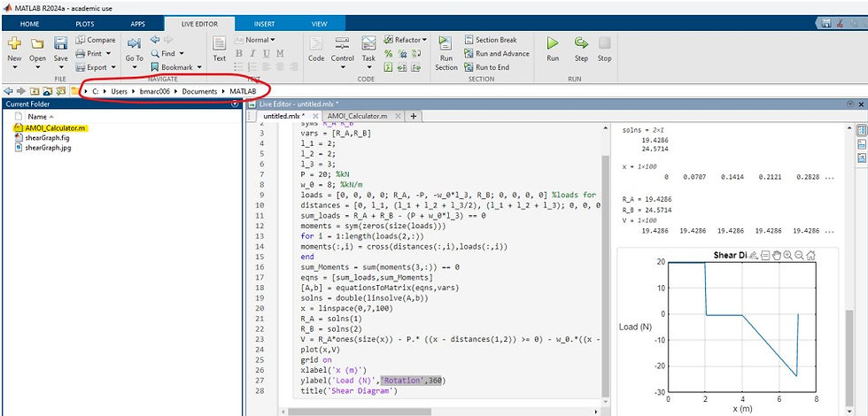The width and height of the screenshot is (868, 416).
Task: Open the Current Folder panel actions menu
Action: pyautogui.click(x=235, y=104)
